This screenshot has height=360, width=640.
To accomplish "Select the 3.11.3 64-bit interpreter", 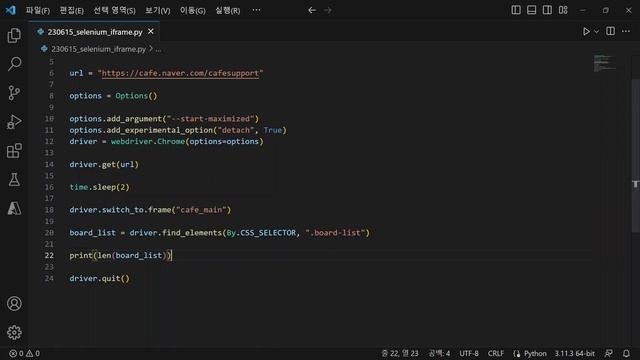I will [574, 353].
